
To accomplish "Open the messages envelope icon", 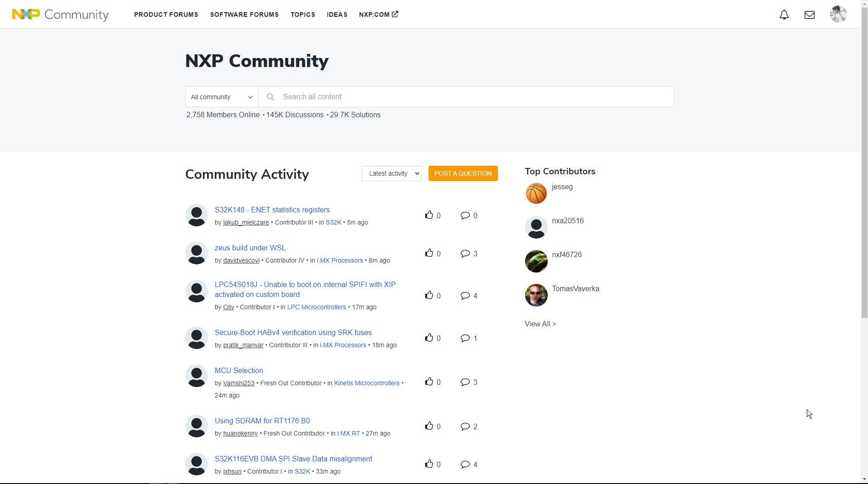I will [810, 15].
